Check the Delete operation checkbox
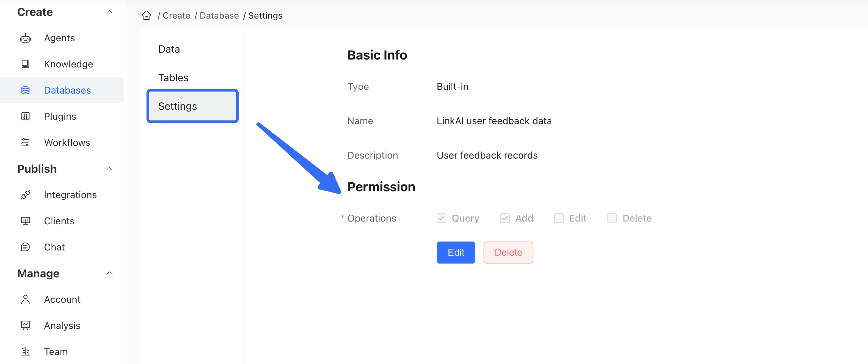 click(x=612, y=218)
